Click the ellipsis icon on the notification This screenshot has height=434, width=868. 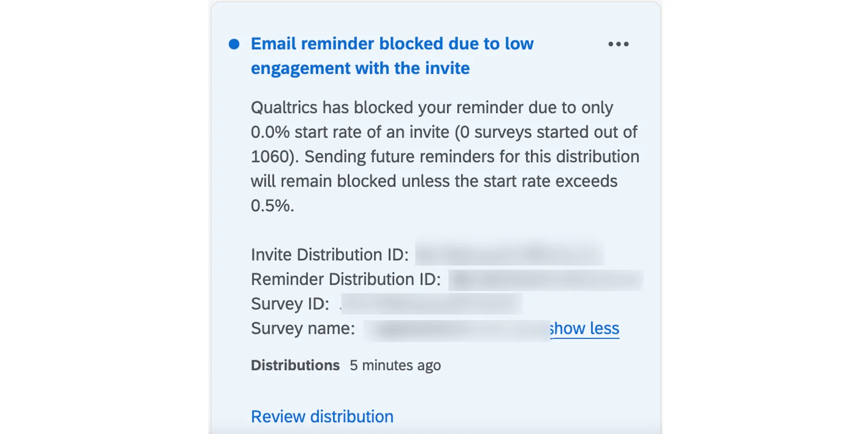click(x=618, y=44)
